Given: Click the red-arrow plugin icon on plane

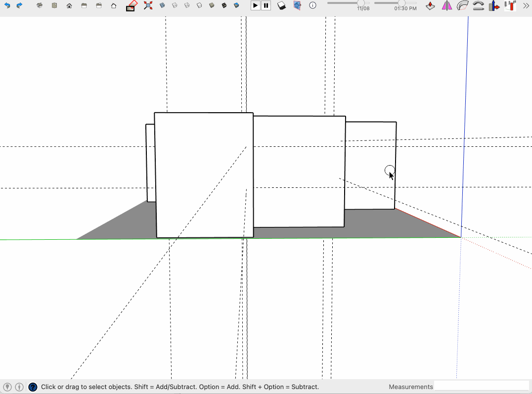Looking at the screenshot, I should [430, 6].
